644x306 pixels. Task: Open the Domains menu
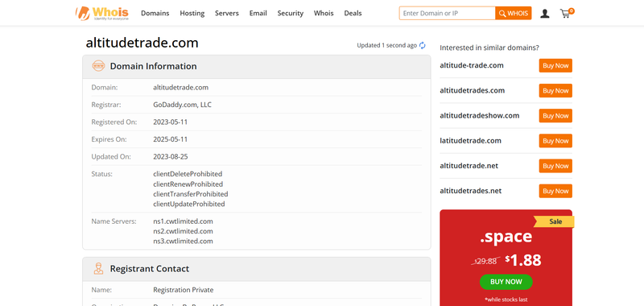[x=155, y=13]
